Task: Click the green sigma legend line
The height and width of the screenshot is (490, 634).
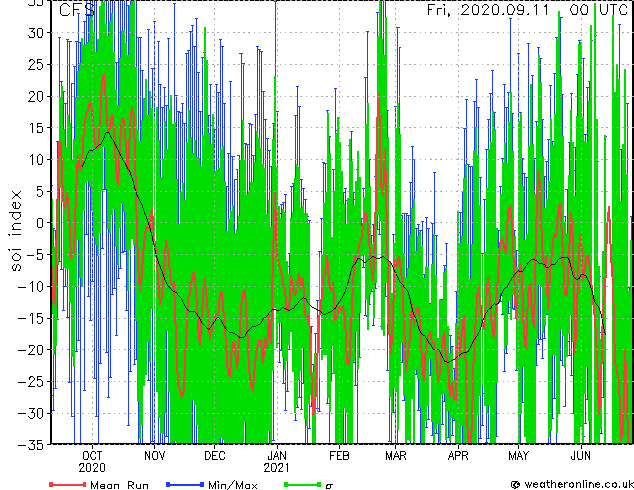Action: (302, 484)
